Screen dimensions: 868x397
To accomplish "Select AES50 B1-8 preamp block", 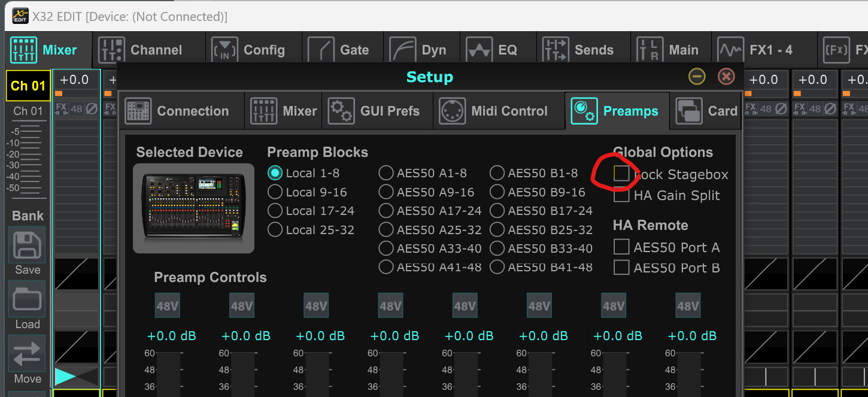I will point(497,173).
